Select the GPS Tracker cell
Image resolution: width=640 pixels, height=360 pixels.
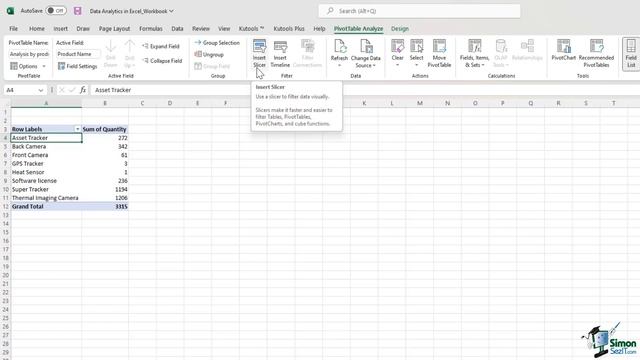click(46, 163)
